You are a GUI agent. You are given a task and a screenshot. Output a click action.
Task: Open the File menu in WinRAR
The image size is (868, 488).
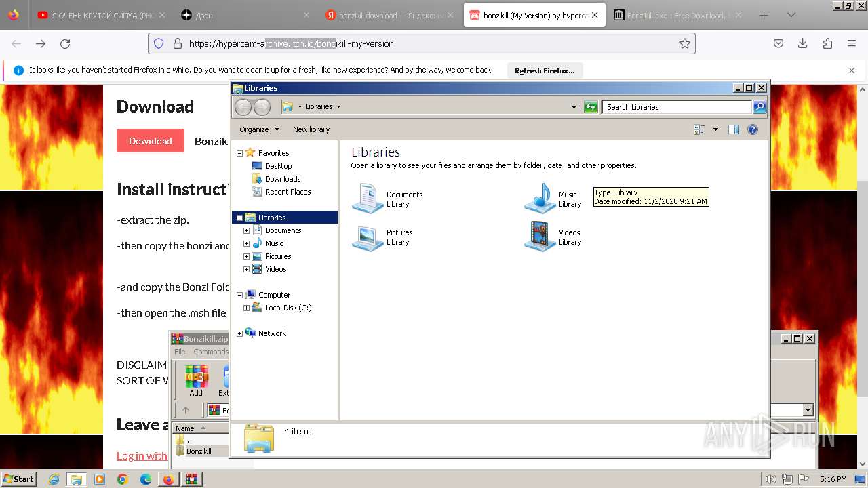pos(180,352)
